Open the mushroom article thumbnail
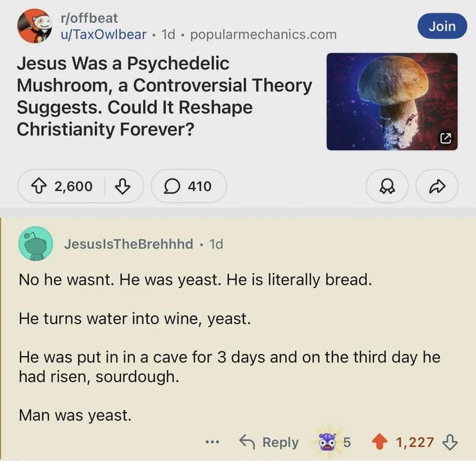Viewport: 476px width, 461px height. [392, 101]
